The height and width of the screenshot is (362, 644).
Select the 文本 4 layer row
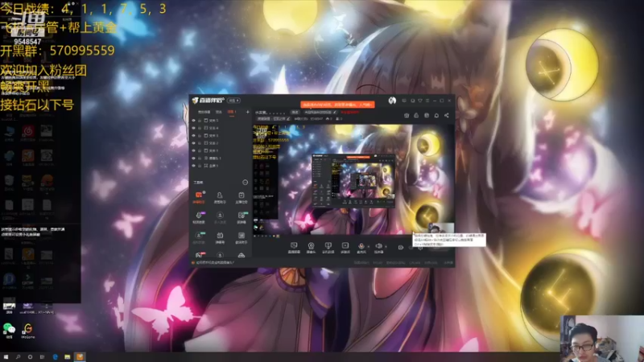coord(221,128)
